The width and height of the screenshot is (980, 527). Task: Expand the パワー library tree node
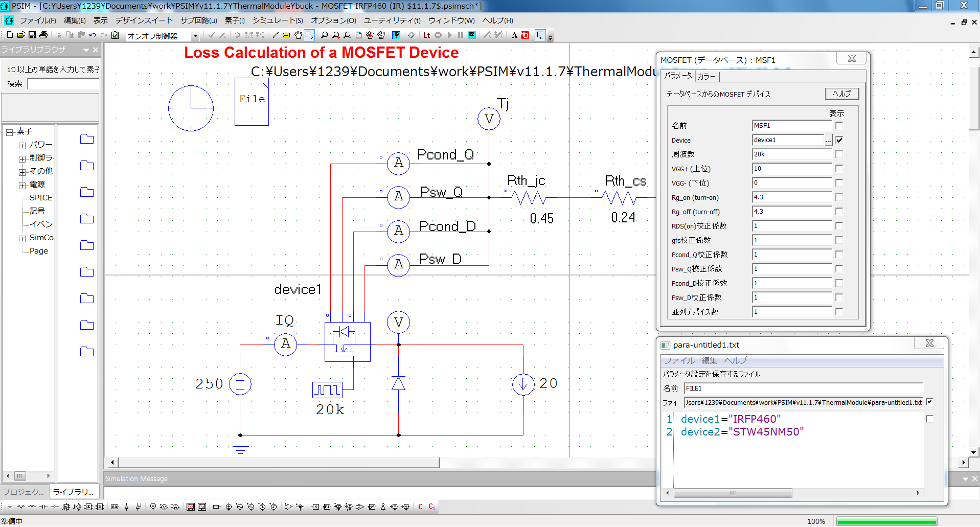[22, 144]
